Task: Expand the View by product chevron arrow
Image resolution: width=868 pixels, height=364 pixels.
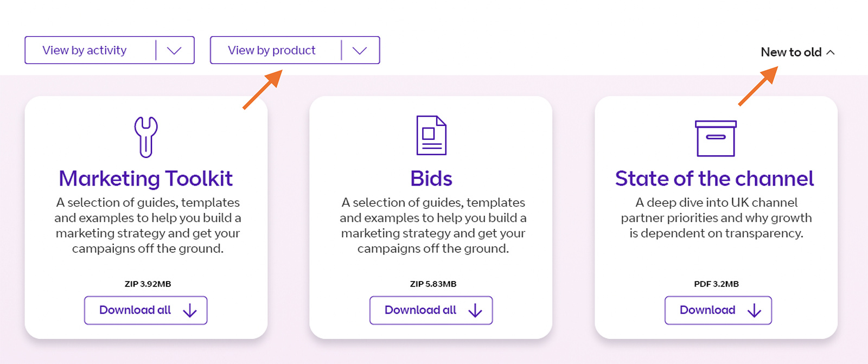Action: (x=360, y=50)
